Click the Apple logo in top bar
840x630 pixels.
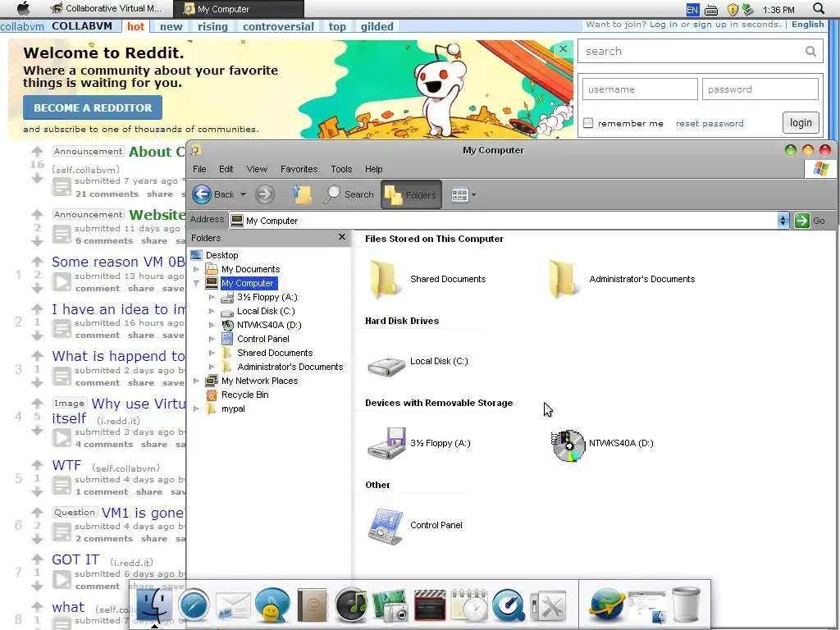click(x=24, y=8)
